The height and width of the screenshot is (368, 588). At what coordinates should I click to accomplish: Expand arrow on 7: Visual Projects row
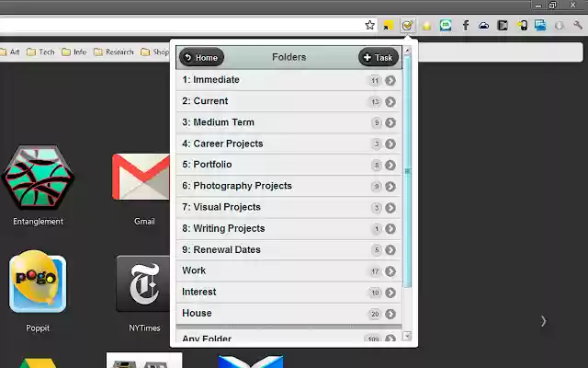click(x=390, y=208)
